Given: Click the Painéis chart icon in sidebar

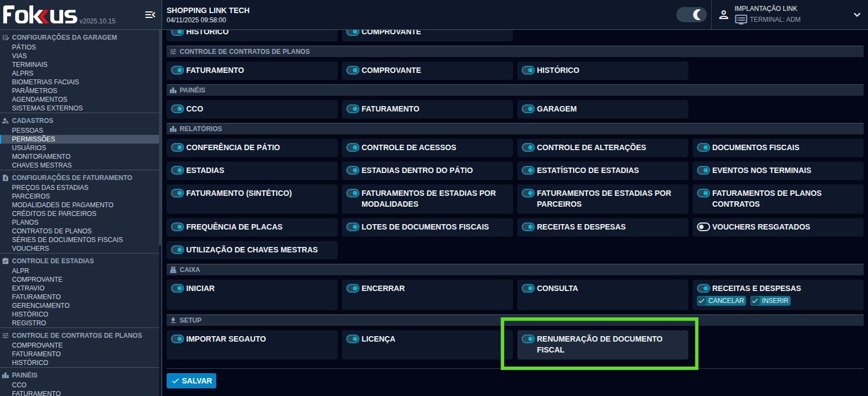Looking at the screenshot, I should 5,375.
